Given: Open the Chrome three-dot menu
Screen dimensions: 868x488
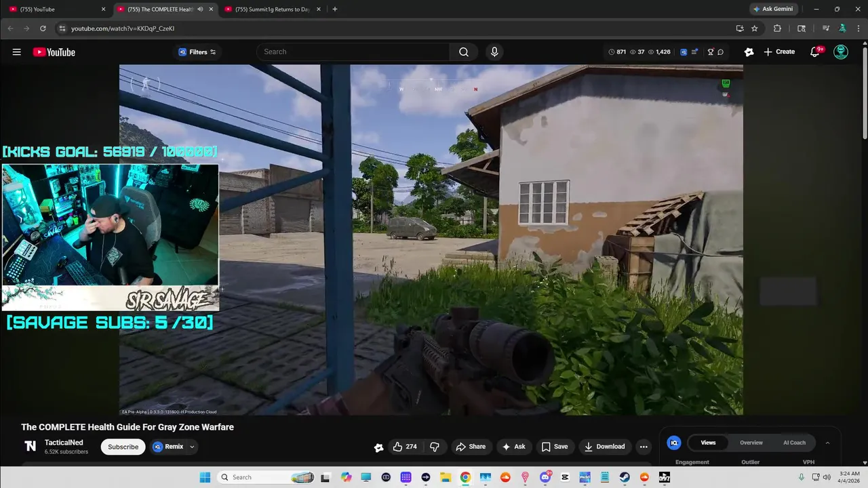Looking at the screenshot, I should point(859,28).
